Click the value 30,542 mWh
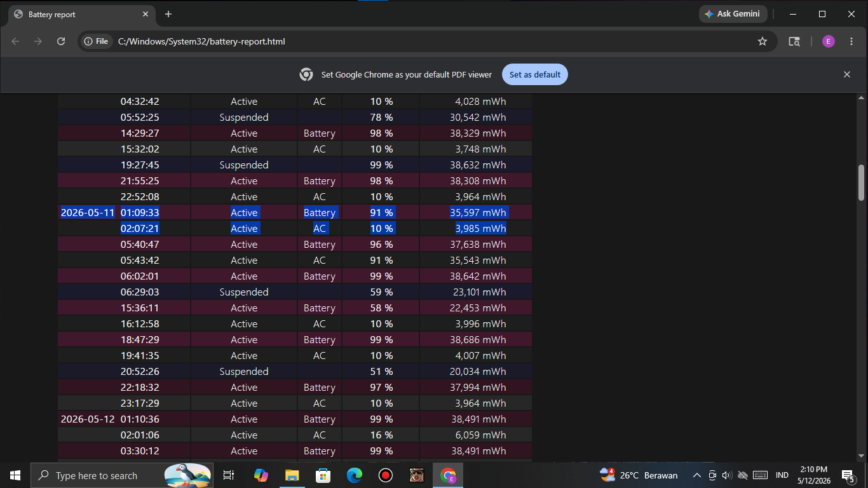 pos(478,117)
